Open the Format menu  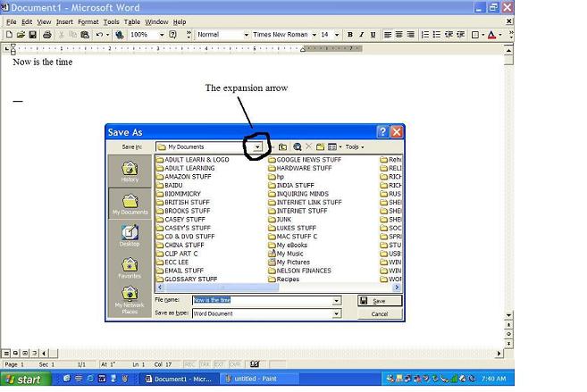pos(88,21)
